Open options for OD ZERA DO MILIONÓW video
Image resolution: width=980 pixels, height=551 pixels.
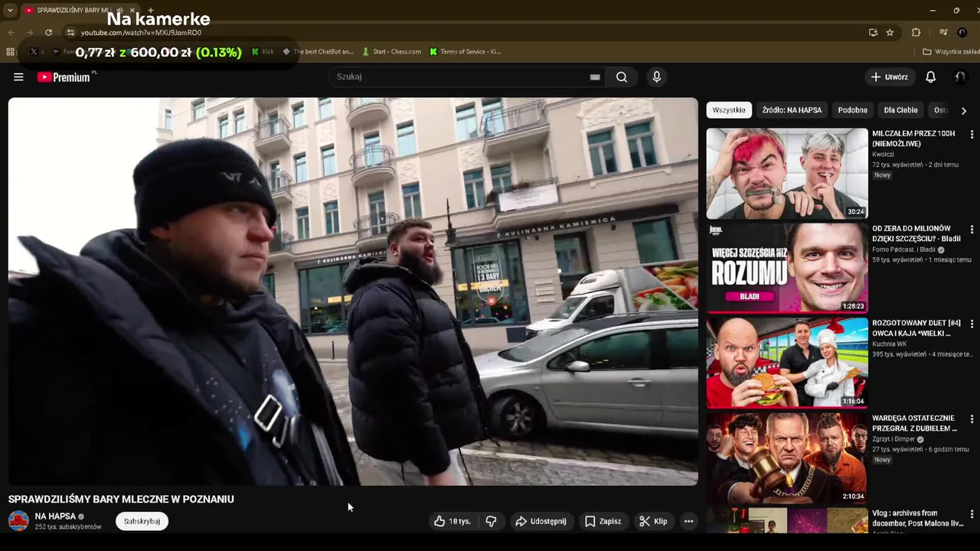[972, 229]
